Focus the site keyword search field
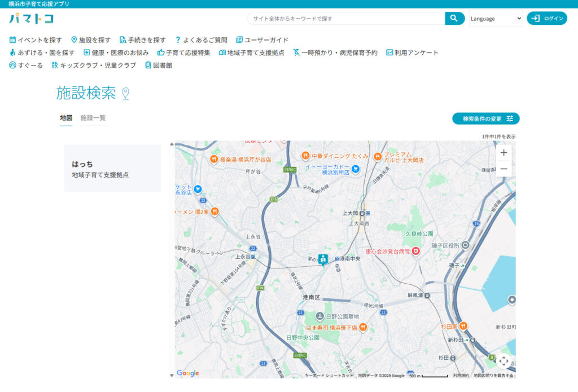578x392 pixels. point(345,19)
